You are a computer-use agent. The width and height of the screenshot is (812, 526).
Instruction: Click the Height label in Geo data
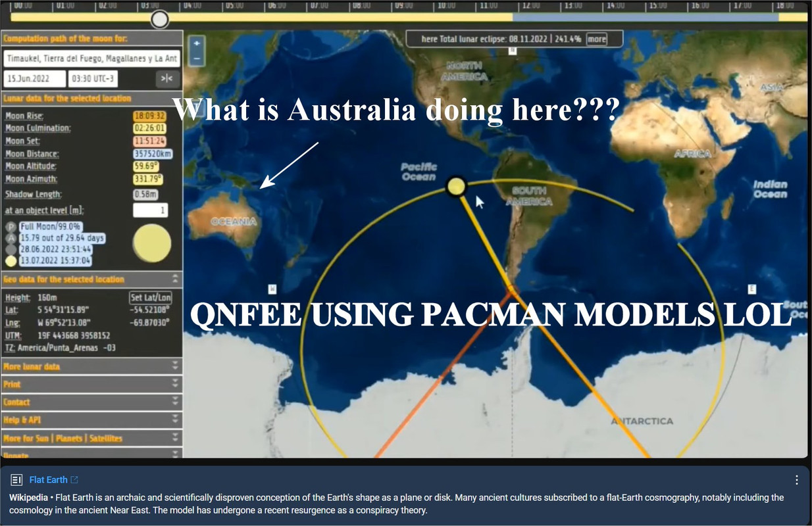[x=18, y=298]
